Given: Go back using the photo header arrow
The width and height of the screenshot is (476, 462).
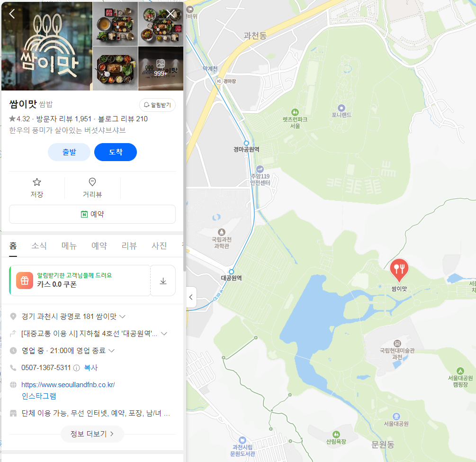Looking at the screenshot, I should click(x=12, y=14).
